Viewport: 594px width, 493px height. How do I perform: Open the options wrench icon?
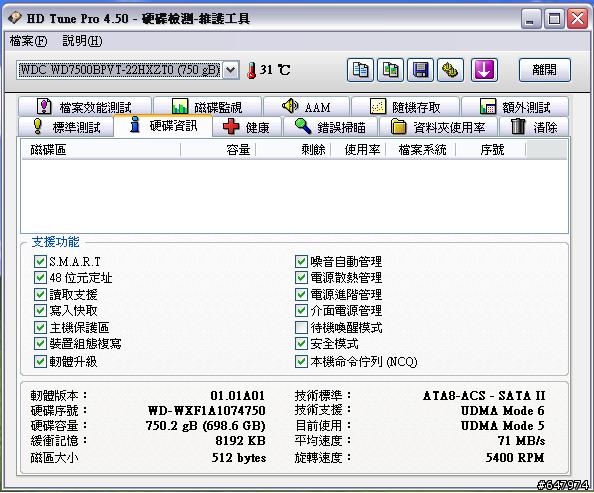[x=450, y=70]
